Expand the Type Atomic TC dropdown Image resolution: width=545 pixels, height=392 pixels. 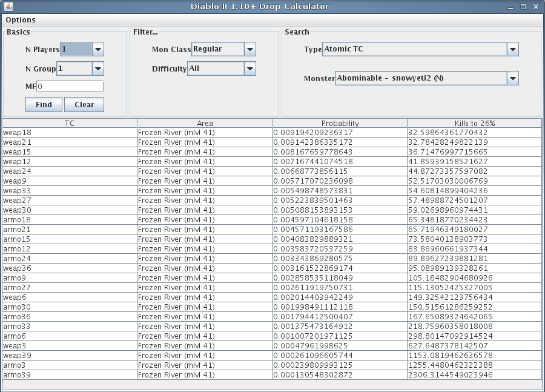pos(512,49)
